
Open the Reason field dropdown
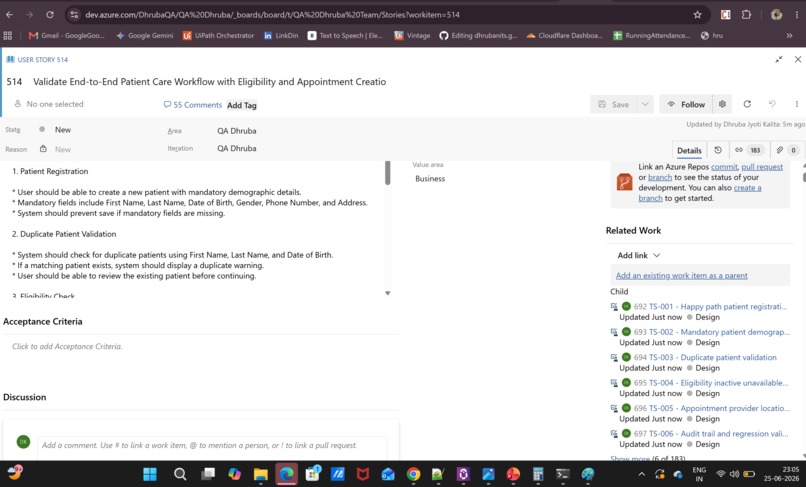[63, 149]
